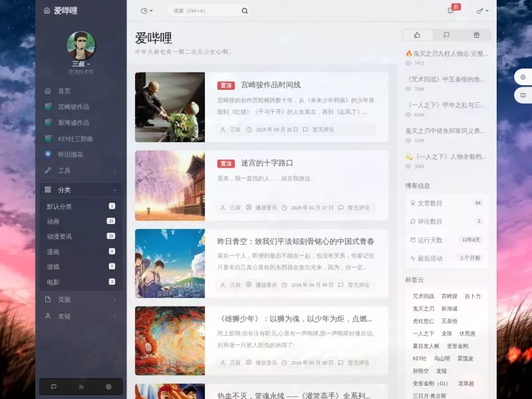Open 鬼灭之刃中错兔和富冈义勇 article
Screen dimensions: 532x399
click(x=445, y=131)
